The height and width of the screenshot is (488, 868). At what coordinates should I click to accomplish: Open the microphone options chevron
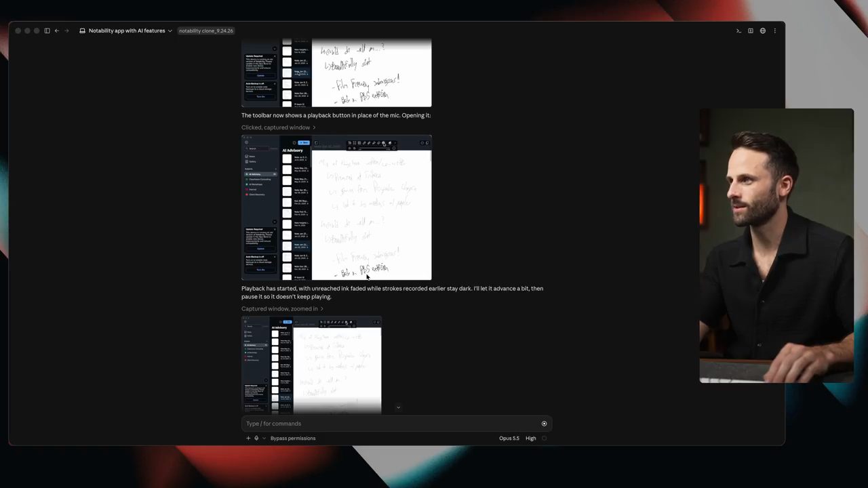(264, 439)
